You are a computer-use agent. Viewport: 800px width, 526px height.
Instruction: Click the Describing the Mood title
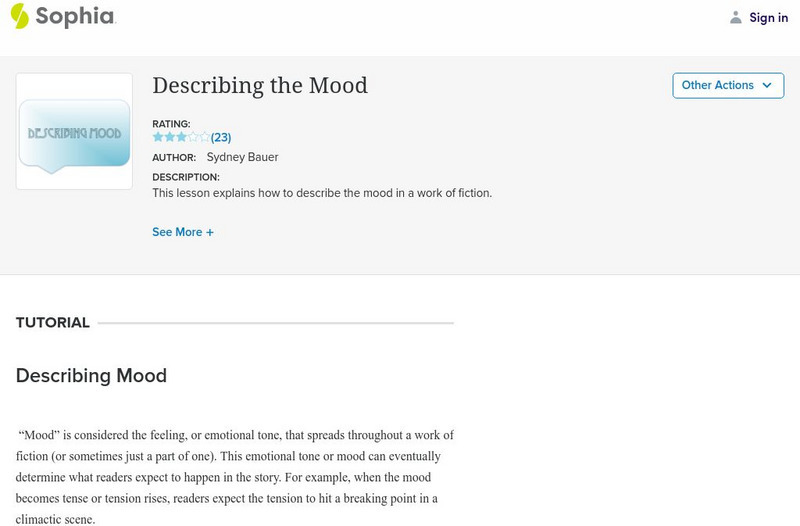[x=260, y=86]
